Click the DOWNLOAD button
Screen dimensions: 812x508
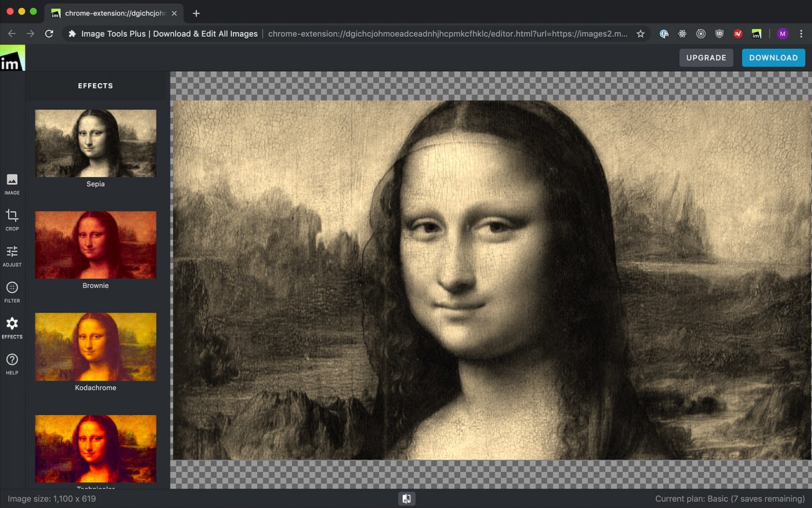click(773, 58)
